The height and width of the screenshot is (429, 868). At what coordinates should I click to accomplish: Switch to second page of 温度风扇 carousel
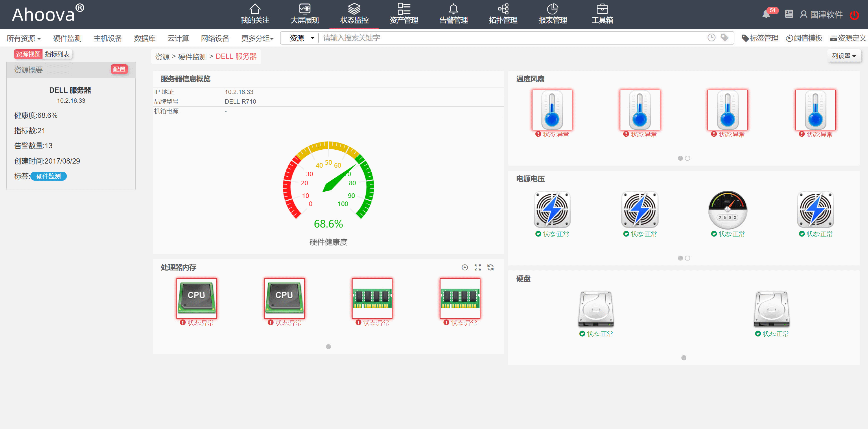coord(688,158)
